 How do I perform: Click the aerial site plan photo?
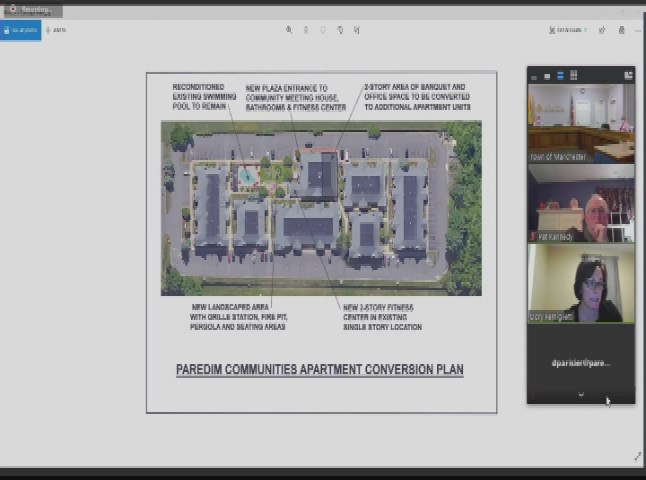click(321, 208)
